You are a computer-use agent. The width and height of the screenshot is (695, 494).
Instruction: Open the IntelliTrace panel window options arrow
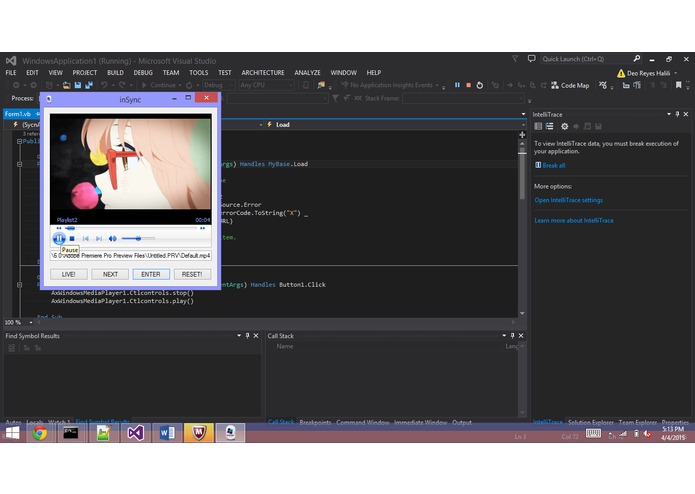point(668,114)
